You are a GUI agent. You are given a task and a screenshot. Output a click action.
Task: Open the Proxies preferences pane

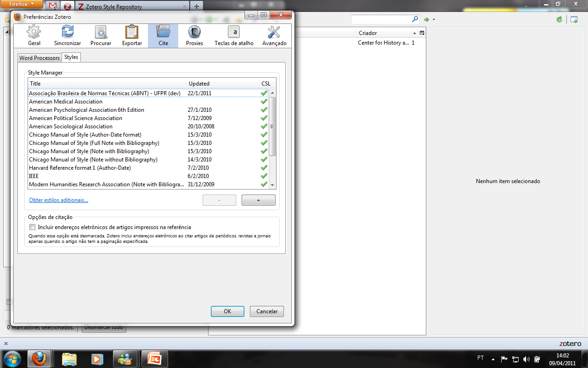click(194, 36)
